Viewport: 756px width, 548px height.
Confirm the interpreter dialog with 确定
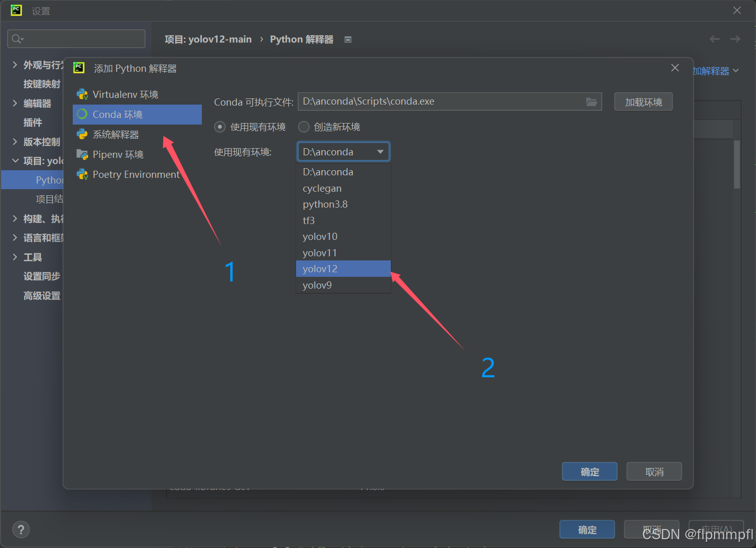(590, 472)
